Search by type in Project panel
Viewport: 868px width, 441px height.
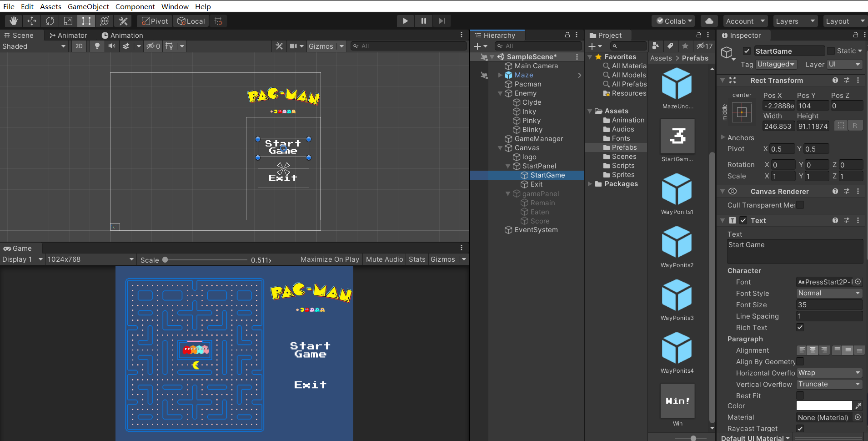[656, 46]
